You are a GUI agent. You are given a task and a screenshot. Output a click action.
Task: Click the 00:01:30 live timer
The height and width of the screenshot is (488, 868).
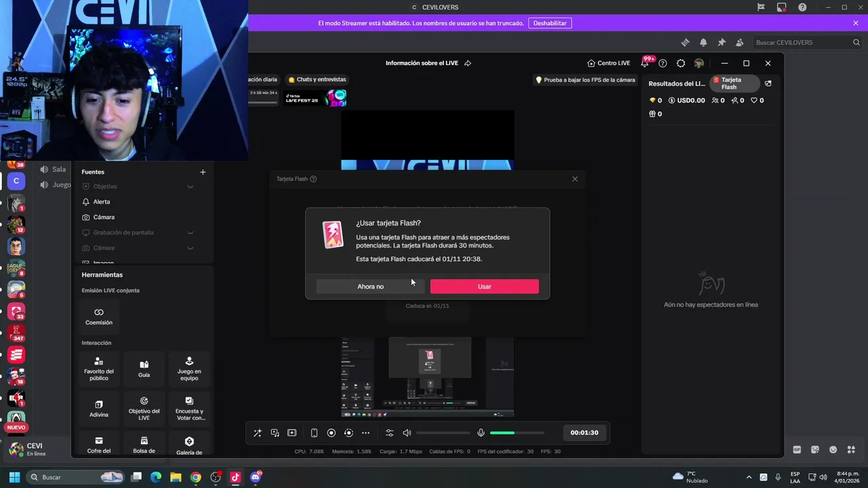585,432
